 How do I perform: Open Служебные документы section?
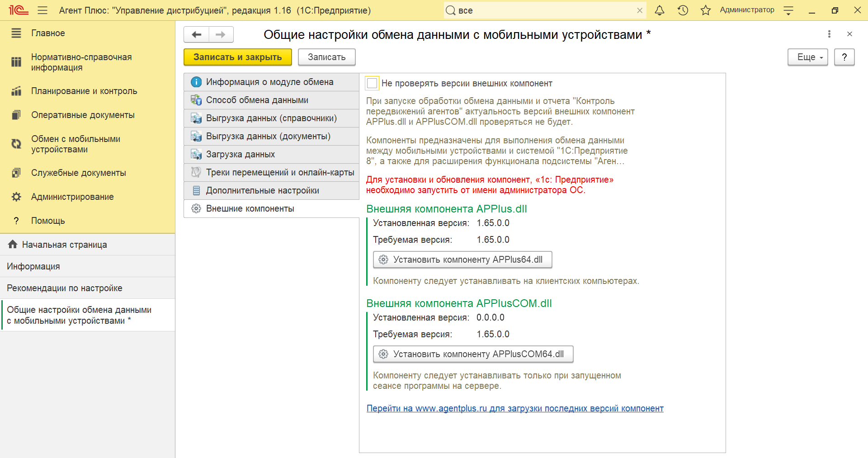click(87, 173)
